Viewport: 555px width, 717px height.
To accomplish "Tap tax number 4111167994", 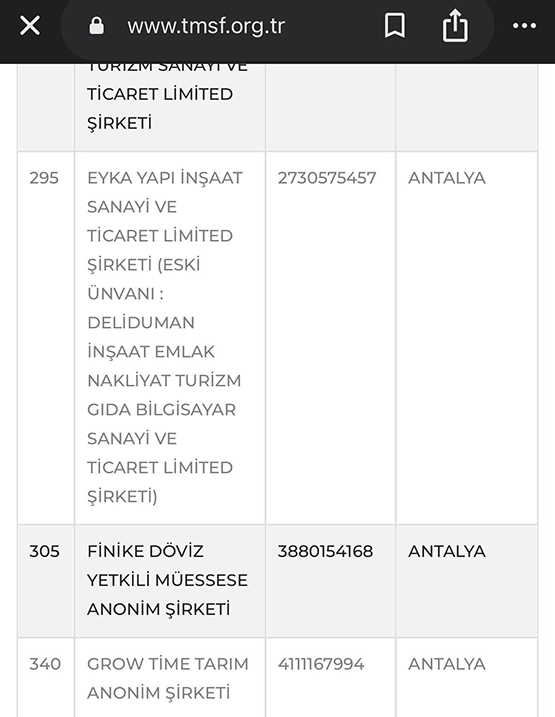I will tap(321, 664).
